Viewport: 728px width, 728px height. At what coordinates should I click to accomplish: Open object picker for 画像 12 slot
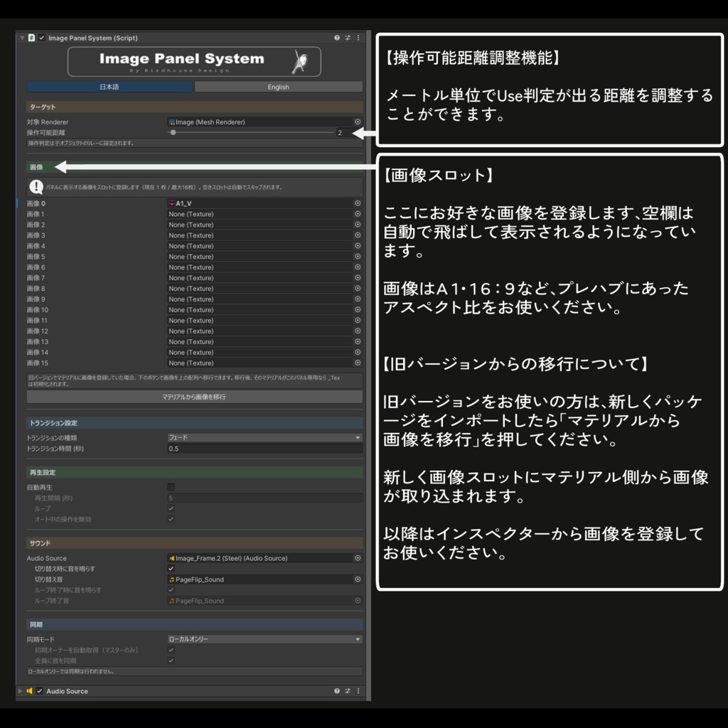click(x=358, y=331)
